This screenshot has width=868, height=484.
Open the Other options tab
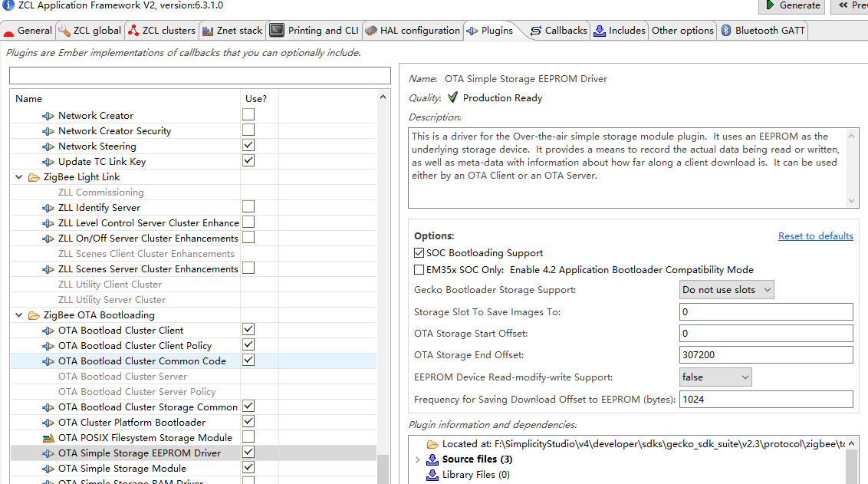[682, 31]
